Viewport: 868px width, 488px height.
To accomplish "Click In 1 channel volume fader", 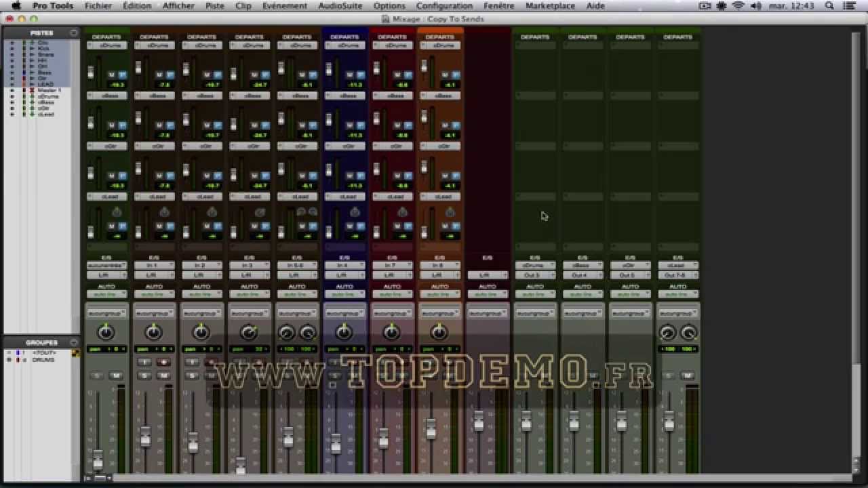I will [145, 436].
